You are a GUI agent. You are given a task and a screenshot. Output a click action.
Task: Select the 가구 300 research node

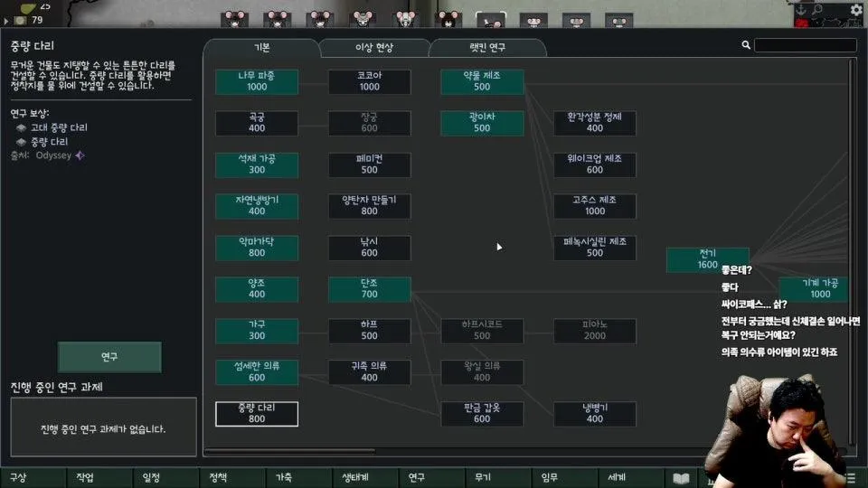(257, 331)
